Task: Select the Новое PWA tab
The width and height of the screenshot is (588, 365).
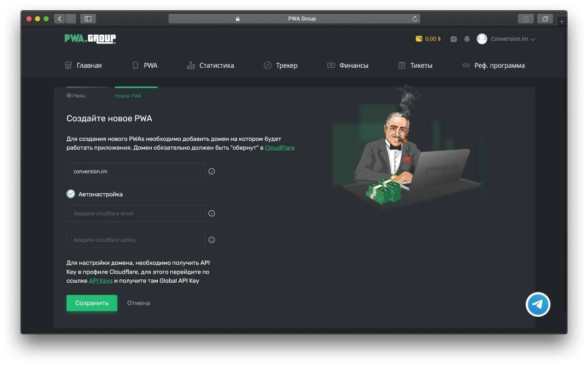Action: (x=128, y=96)
